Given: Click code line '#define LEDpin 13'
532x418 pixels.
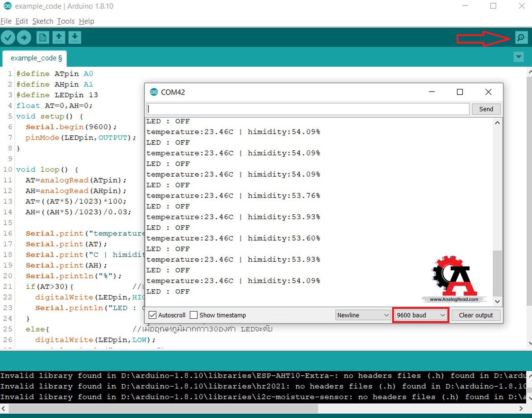Looking at the screenshot, I should 57,95.
